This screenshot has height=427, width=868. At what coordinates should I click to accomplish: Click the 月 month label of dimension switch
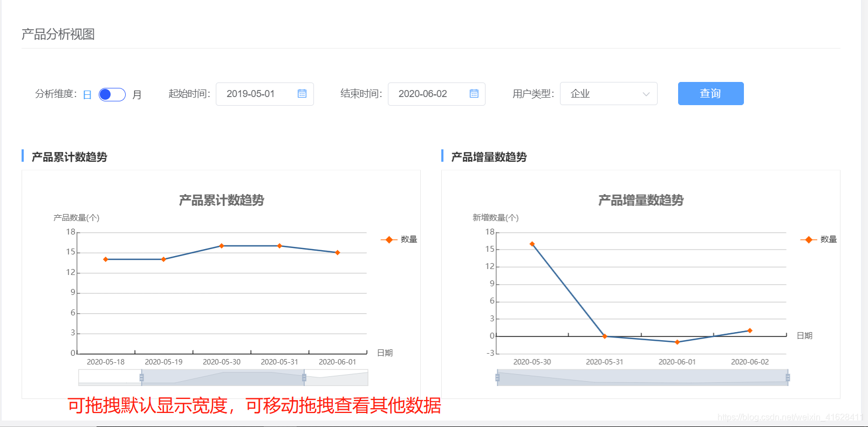point(137,95)
